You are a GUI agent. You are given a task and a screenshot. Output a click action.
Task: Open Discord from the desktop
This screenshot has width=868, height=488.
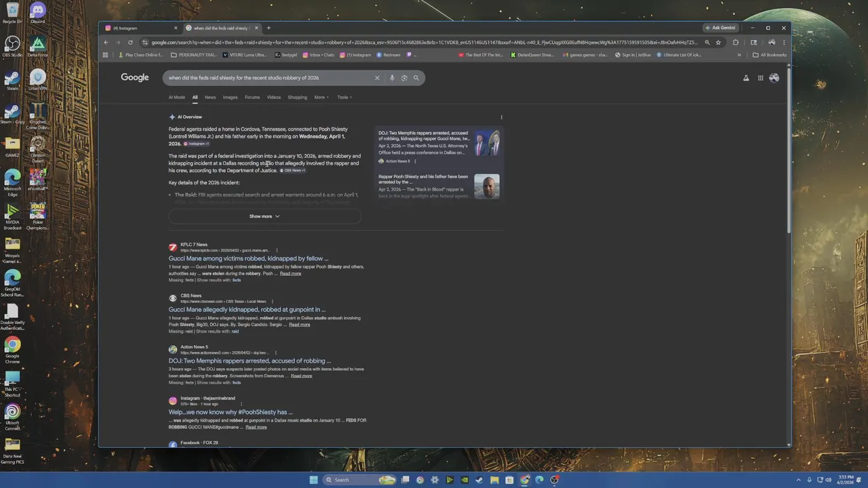click(38, 12)
